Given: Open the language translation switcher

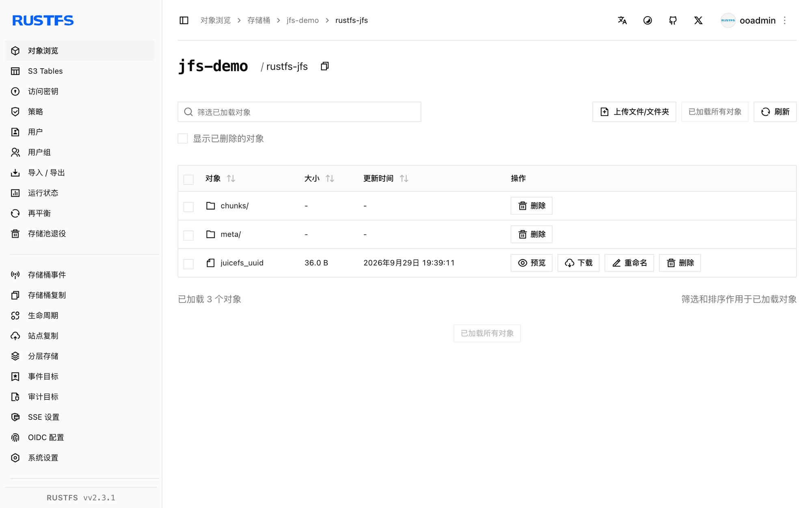Looking at the screenshot, I should [x=622, y=20].
